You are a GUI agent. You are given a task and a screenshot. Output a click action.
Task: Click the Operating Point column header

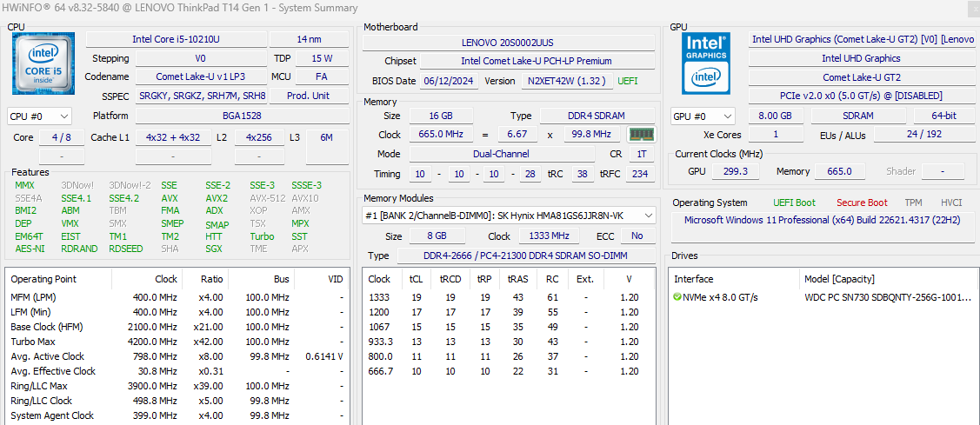coord(43,279)
